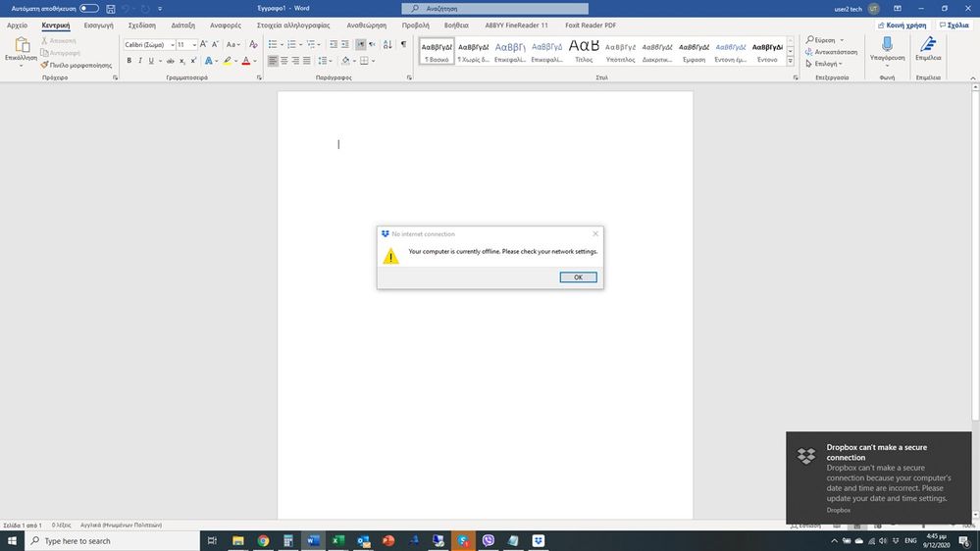Click the Multilevel list icon
Screen dimensions: 980x551
point(311,44)
